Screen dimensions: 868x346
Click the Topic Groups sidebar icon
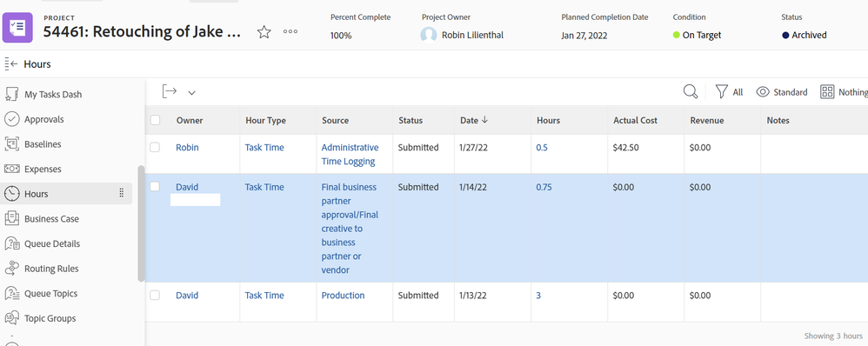click(x=11, y=318)
